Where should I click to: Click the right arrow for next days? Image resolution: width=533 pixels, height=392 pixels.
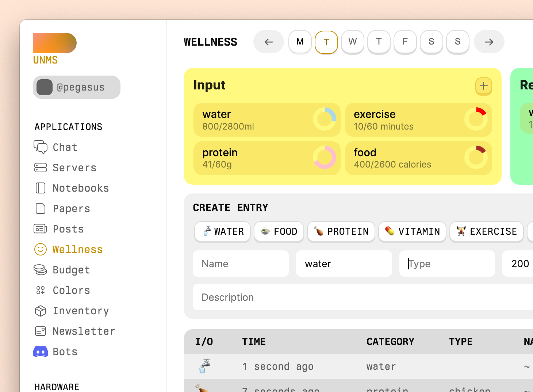(x=489, y=42)
